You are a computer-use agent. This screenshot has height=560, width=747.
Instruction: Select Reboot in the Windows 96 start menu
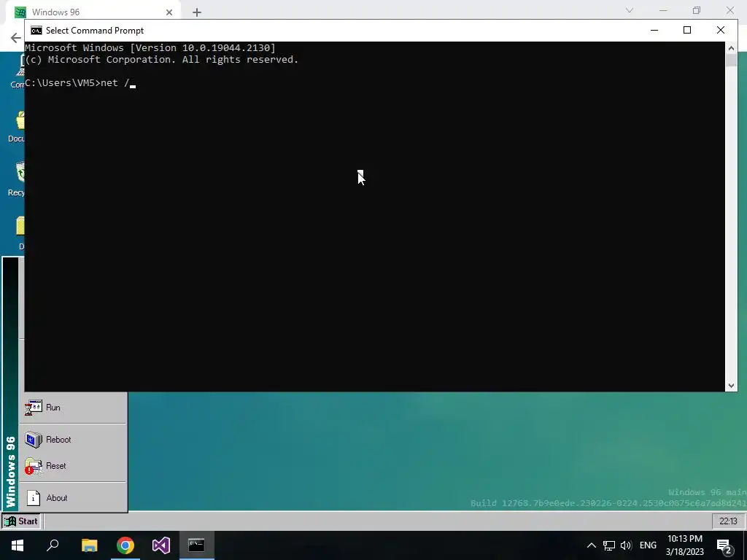coord(73,440)
